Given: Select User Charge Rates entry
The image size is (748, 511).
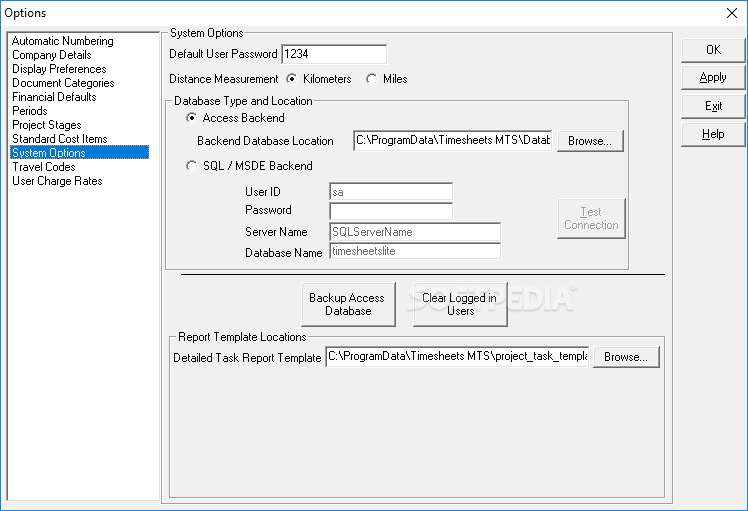Looking at the screenshot, I should [57, 181].
